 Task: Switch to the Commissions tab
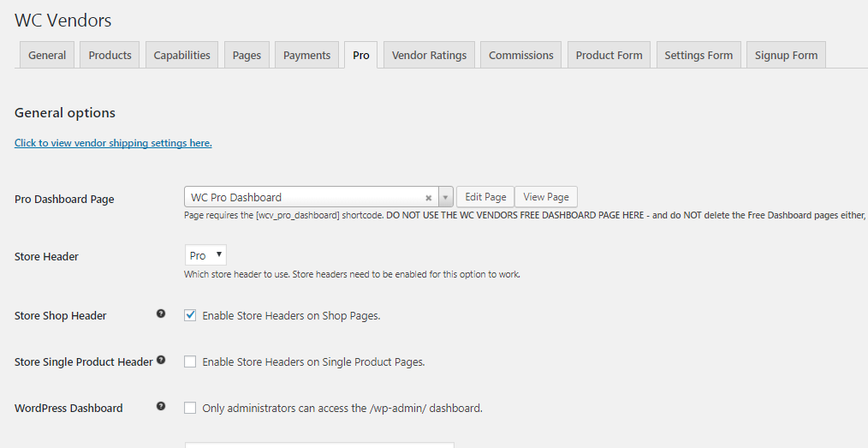pos(521,55)
